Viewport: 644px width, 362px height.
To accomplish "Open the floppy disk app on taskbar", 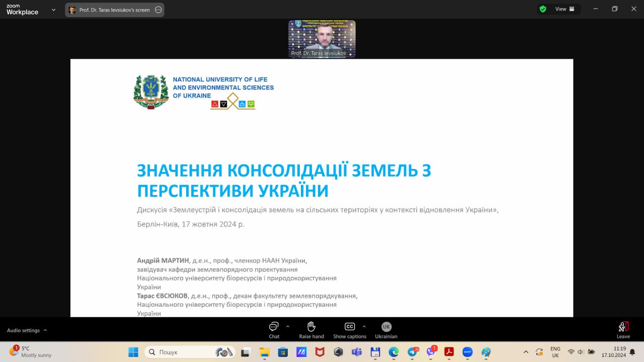I will [x=375, y=352].
